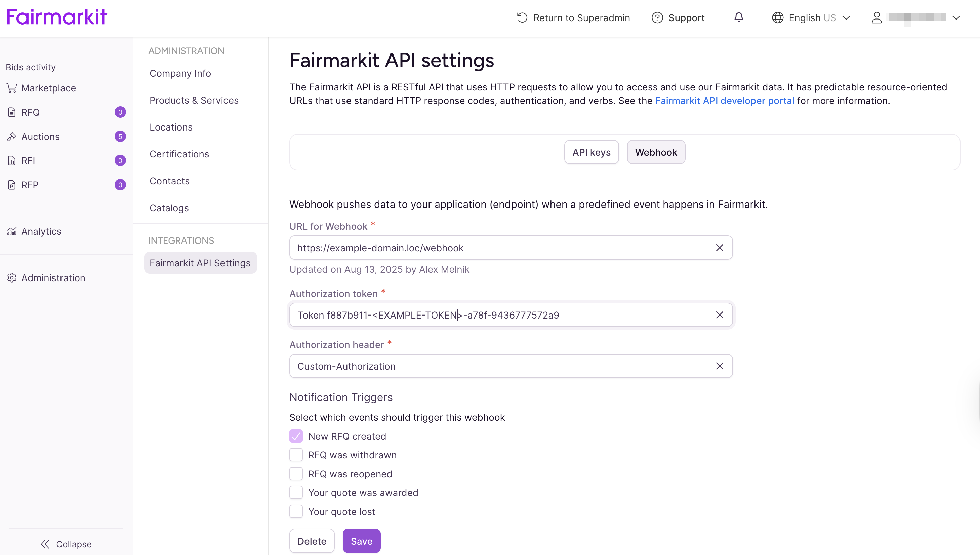Click the RFI count badge

click(x=120, y=160)
